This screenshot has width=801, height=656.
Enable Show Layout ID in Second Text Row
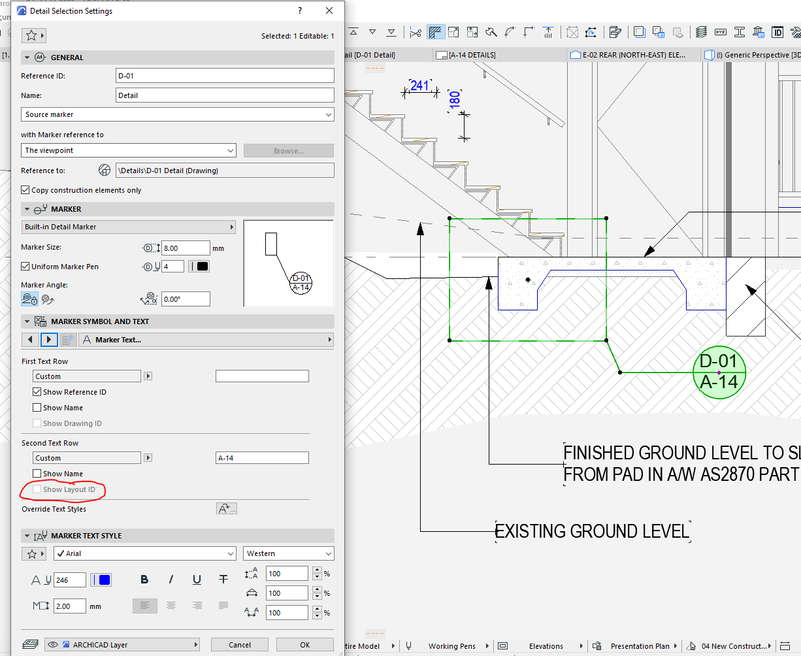[x=37, y=489]
